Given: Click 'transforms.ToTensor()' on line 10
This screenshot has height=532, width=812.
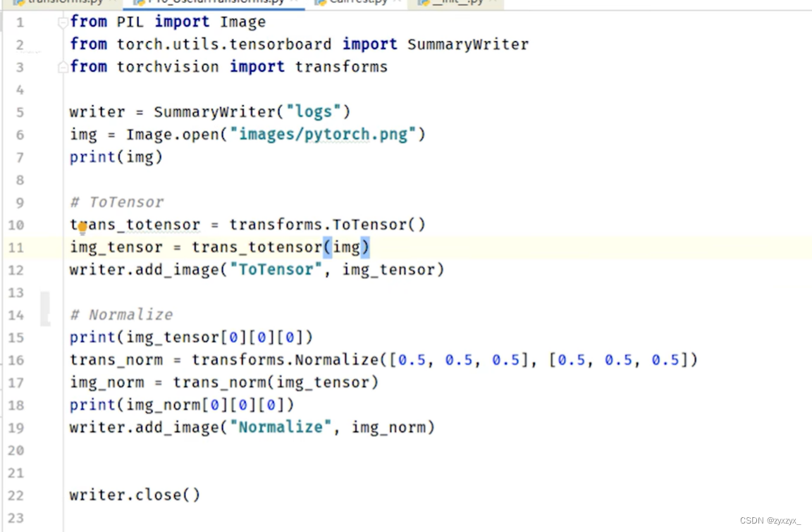Looking at the screenshot, I should pos(327,225).
